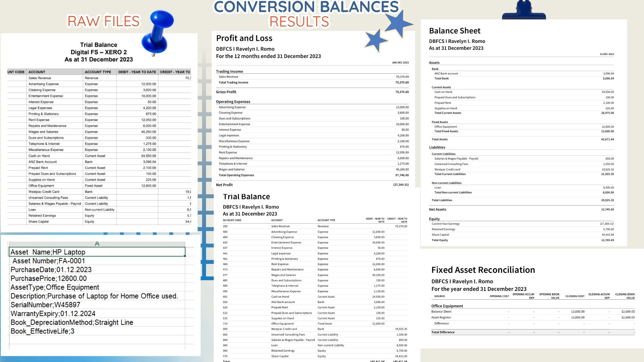The width and height of the screenshot is (644, 362).
Task: Click account code 809 in results trial balance
Action: click(x=225, y=329)
